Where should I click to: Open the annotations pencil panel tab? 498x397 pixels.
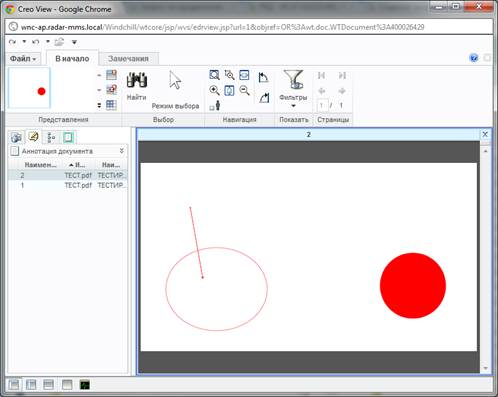click(x=33, y=137)
